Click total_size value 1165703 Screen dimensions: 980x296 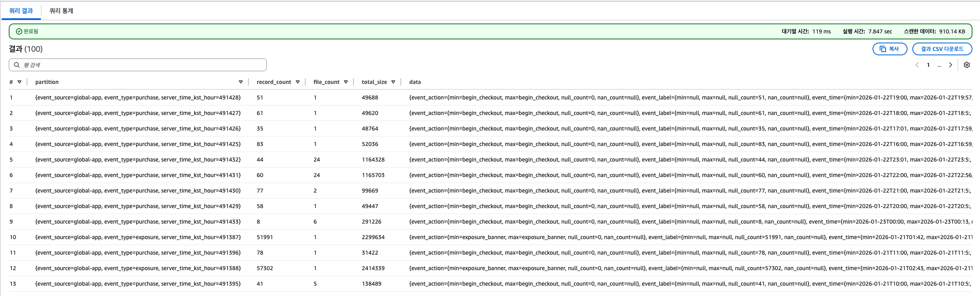(373, 175)
